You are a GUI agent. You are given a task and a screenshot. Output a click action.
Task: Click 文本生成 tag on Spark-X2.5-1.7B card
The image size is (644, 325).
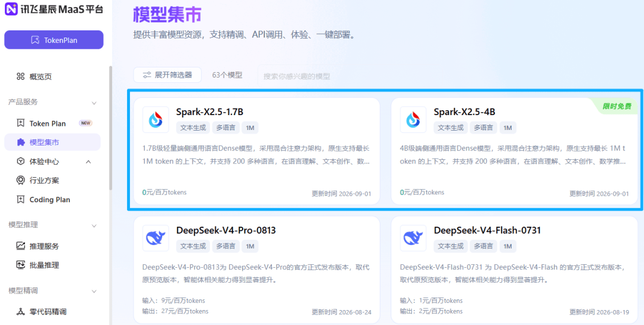click(x=193, y=128)
